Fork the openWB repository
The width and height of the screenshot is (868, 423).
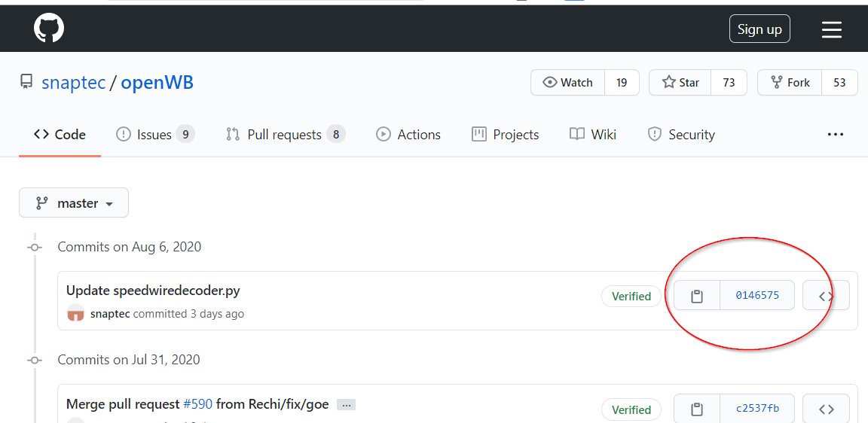point(790,83)
